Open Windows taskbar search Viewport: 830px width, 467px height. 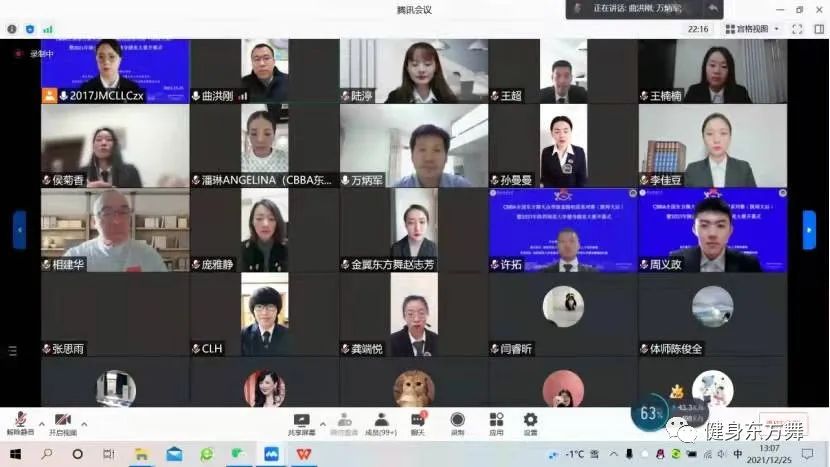47,454
